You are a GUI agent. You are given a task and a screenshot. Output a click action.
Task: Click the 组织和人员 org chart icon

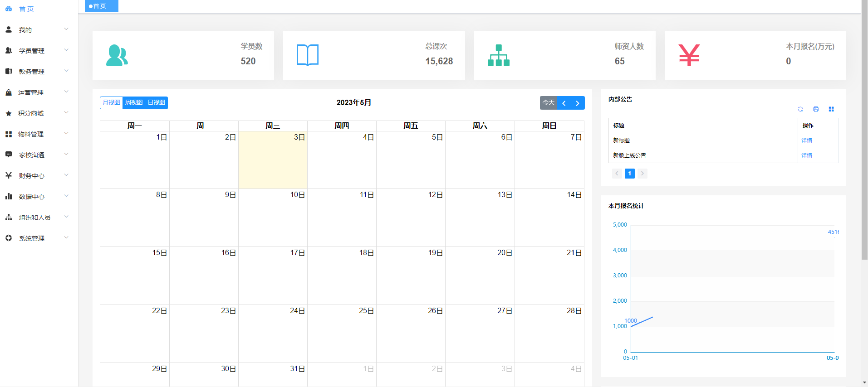[x=9, y=217]
